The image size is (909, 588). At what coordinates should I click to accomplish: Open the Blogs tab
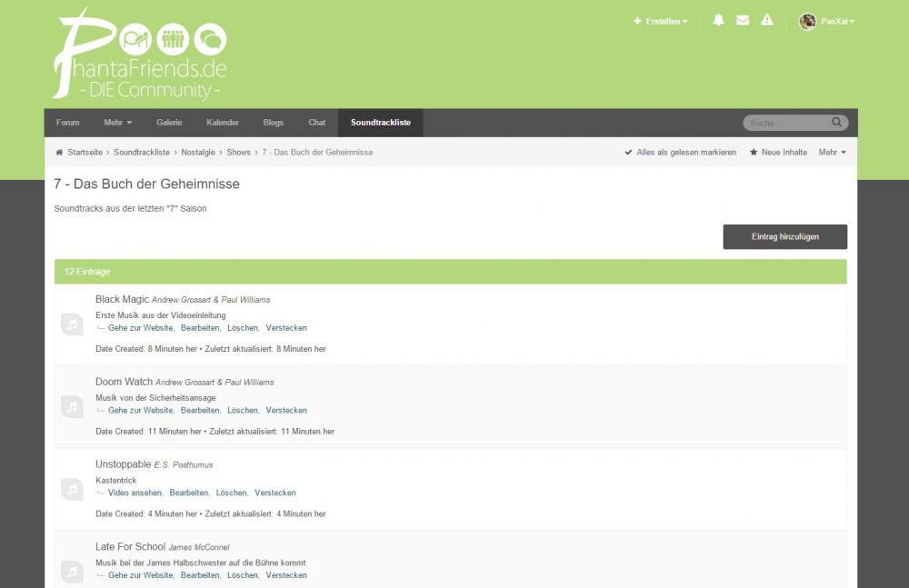[x=273, y=123]
